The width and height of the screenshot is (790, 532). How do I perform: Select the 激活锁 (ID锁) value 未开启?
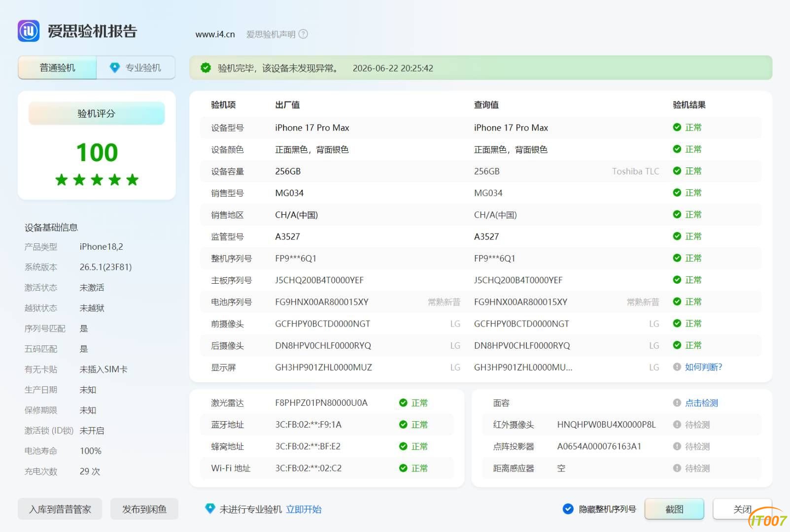click(92, 431)
